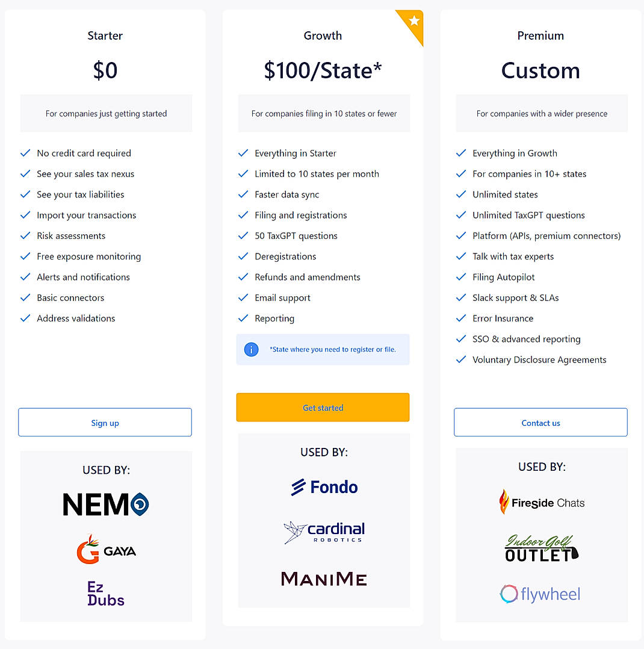This screenshot has height=649, width=644.
Task: Click the Fondo logo
Action: click(x=323, y=486)
